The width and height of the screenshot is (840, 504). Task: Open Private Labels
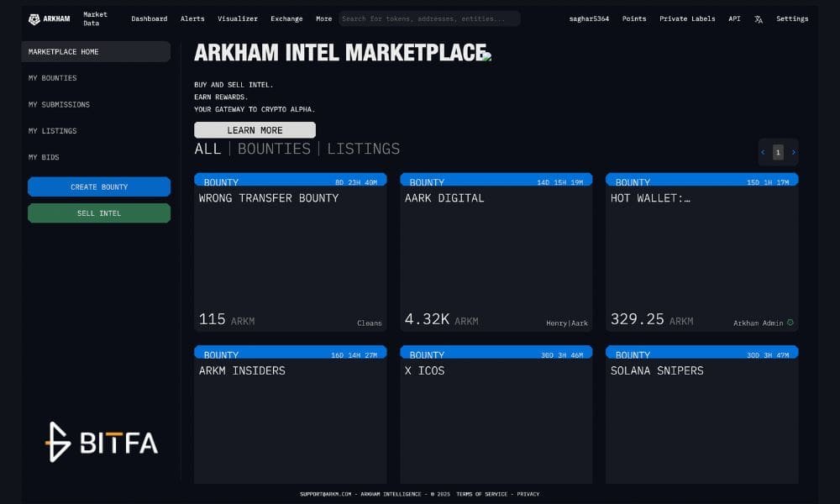(687, 18)
